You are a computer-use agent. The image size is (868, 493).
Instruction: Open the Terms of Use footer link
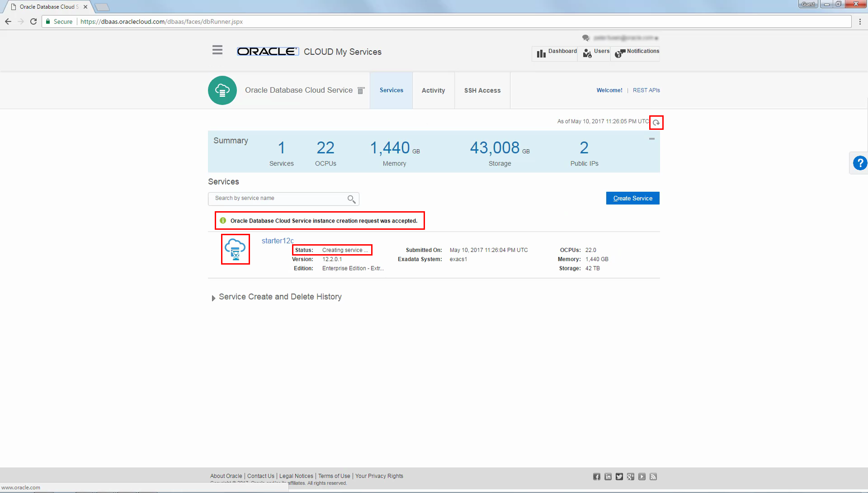click(x=334, y=476)
